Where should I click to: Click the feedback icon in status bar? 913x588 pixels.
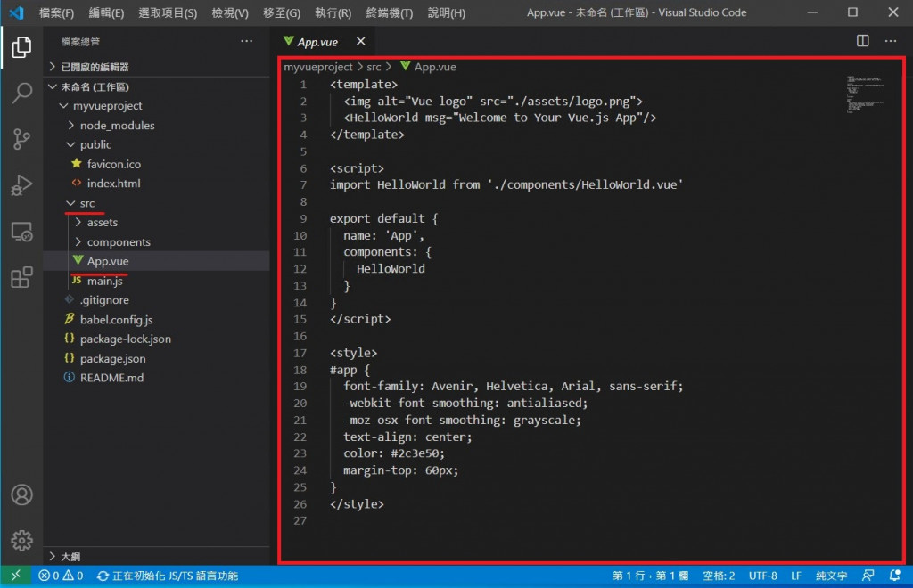[x=868, y=576]
